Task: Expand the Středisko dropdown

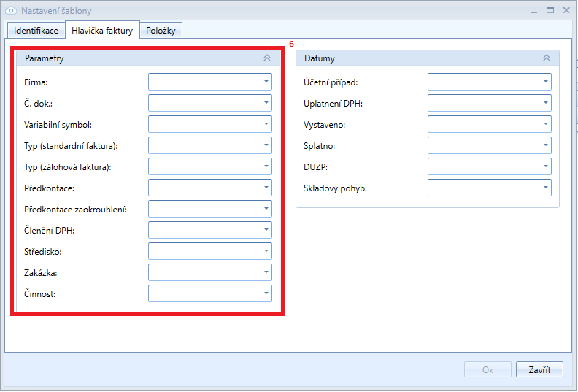Action: (x=266, y=251)
